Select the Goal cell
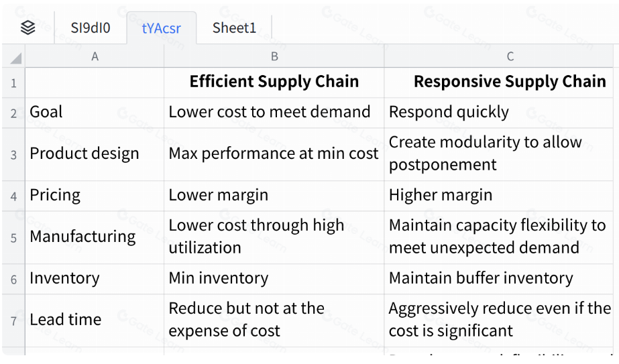Viewport: 619px width, 364px height. (x=95, y=112)
